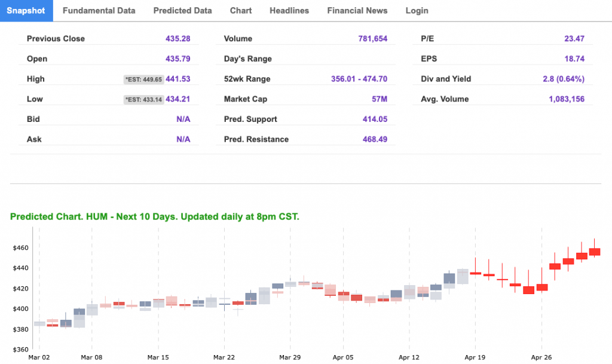This screenshot has width=612, height=364.
Task: Click the Volume value 781,654
Action: click(372, 39)
